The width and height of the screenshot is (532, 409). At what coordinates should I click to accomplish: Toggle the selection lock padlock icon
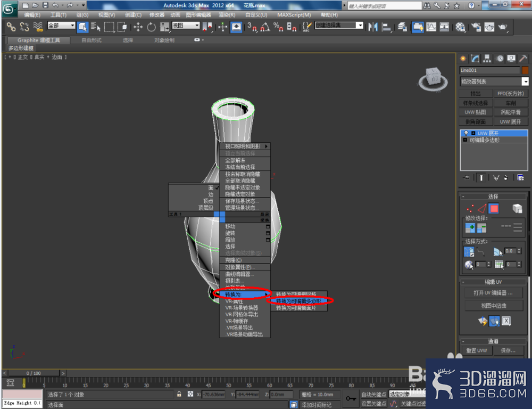coord(179,394)
